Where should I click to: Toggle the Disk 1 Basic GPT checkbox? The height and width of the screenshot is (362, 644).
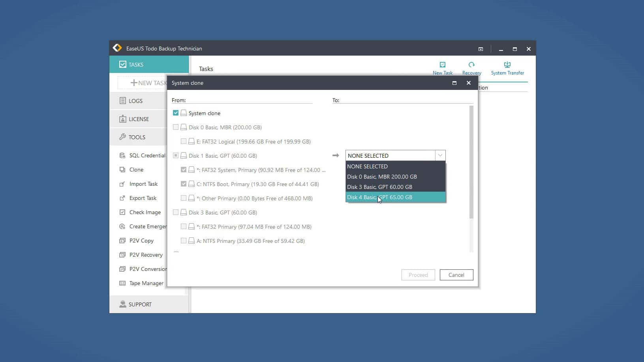[x=176, y=155]
